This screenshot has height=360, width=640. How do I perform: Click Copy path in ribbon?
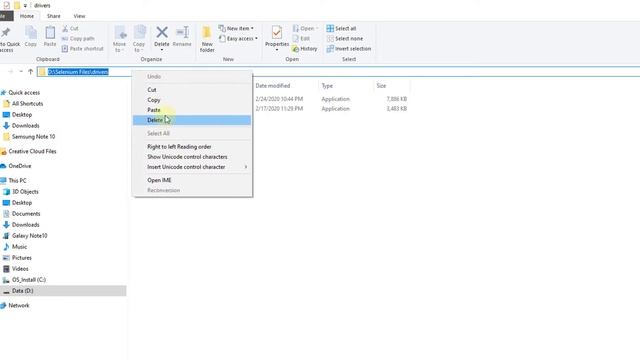(78, 38)
